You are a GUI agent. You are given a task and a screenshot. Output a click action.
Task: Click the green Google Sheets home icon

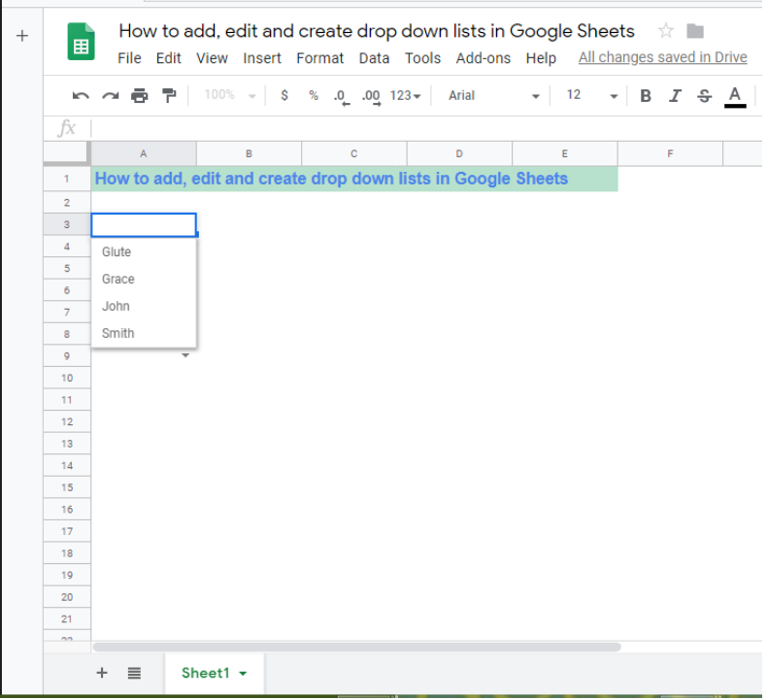click(x=81, y=41)
